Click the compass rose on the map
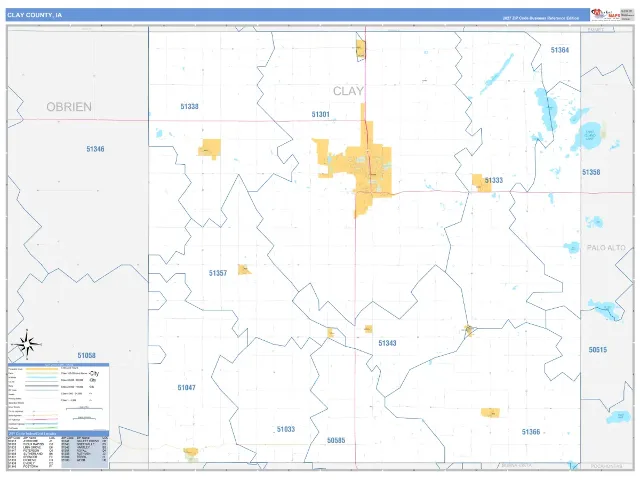This screenshot has height=480, width=640. (x=27, y=344)
